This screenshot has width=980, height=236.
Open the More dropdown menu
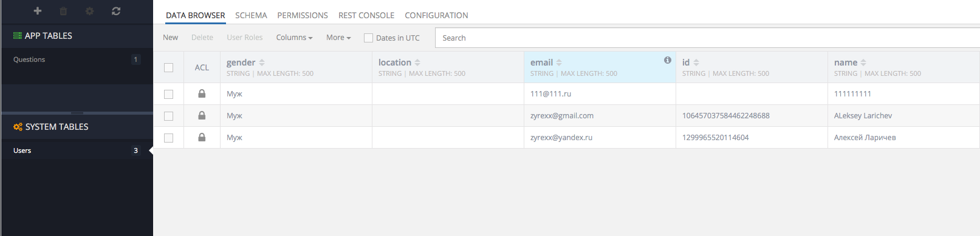[x=338, y=38]
